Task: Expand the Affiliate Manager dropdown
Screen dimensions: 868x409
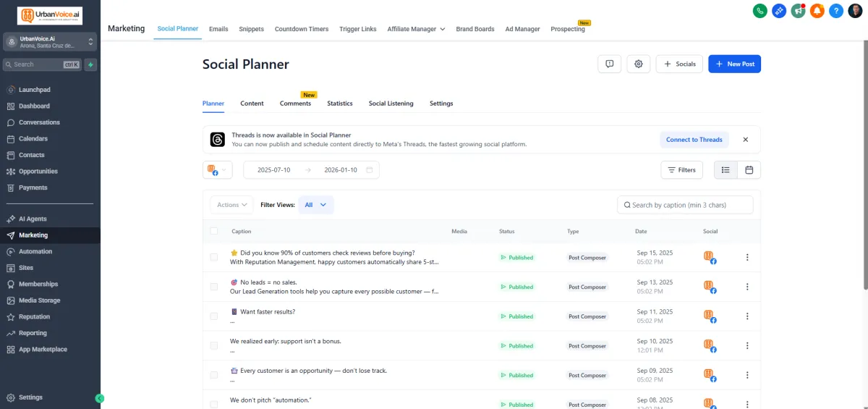Action: [x=416, y=29]
